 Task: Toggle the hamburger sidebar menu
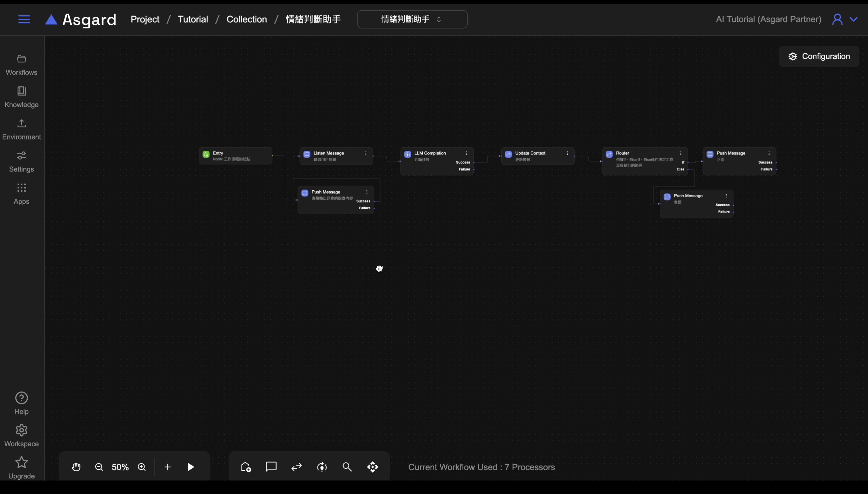tap(24, 19)
